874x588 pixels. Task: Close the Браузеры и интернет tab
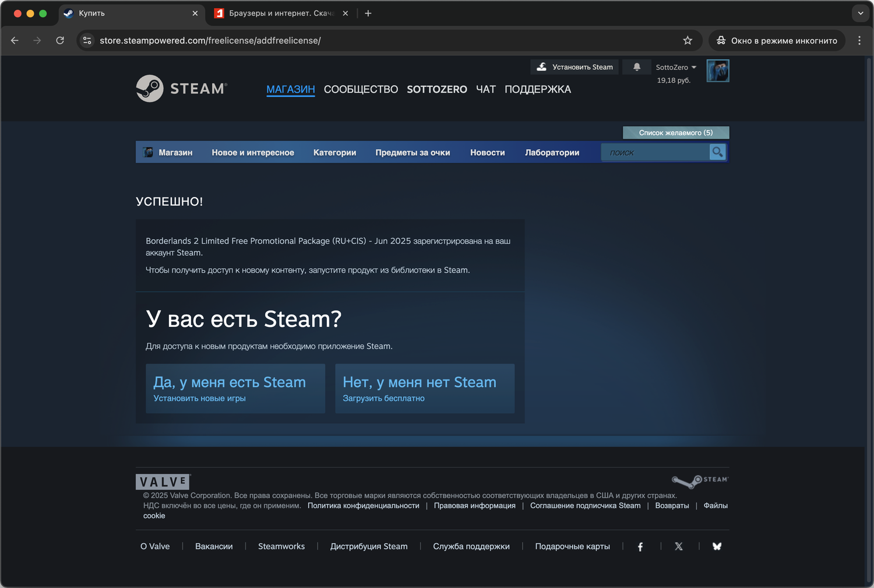tap(346, 13)
